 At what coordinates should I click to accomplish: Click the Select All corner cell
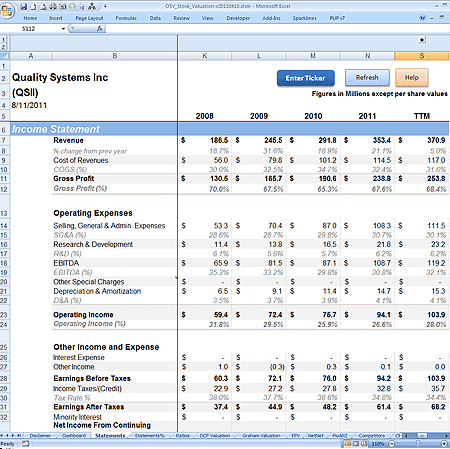pos(5,56)
